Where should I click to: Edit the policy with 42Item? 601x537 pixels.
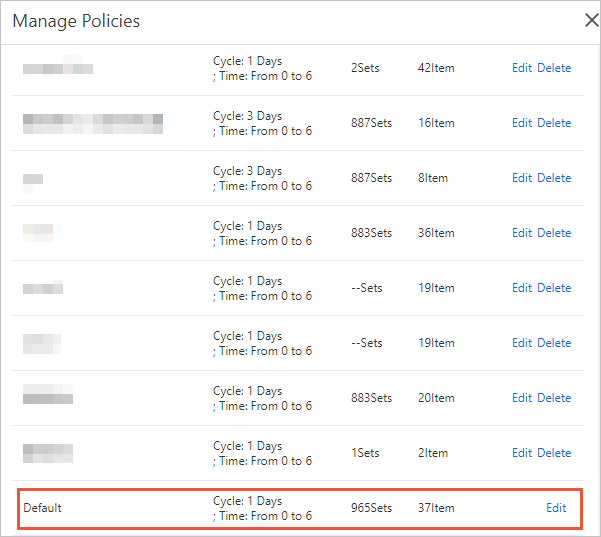522,68
